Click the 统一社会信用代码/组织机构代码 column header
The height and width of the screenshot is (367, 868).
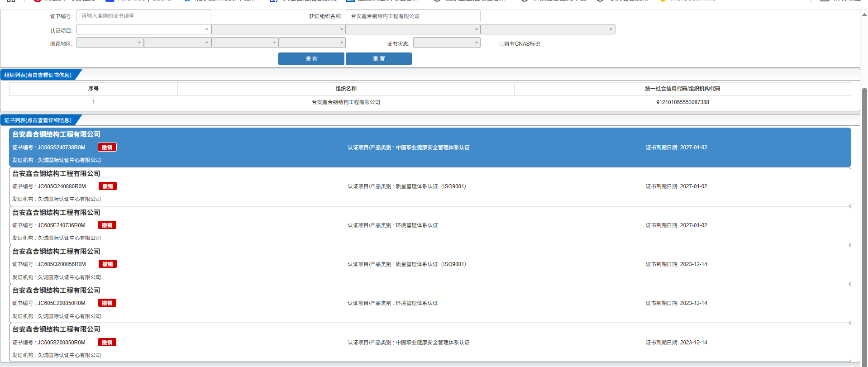[682, 89]
